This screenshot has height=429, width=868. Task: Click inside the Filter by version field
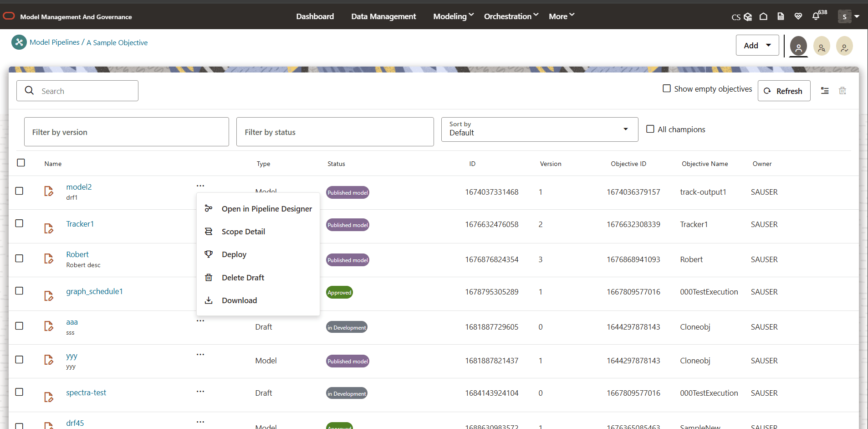coord(127,132)
